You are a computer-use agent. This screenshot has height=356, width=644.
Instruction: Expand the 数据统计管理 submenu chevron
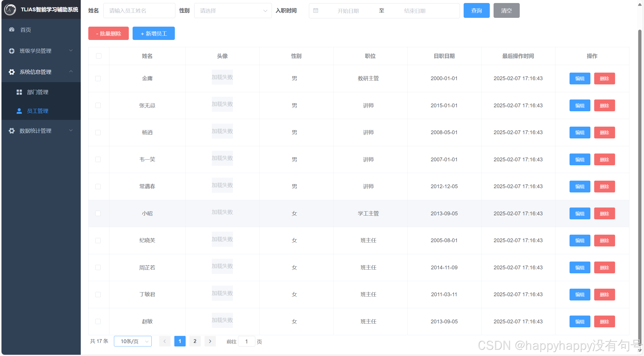(x=71, y=130)
